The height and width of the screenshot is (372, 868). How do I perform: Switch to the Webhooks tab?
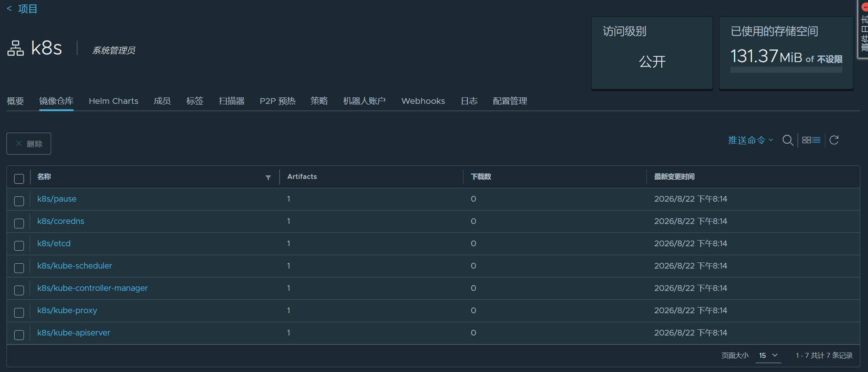pos(423,101)
